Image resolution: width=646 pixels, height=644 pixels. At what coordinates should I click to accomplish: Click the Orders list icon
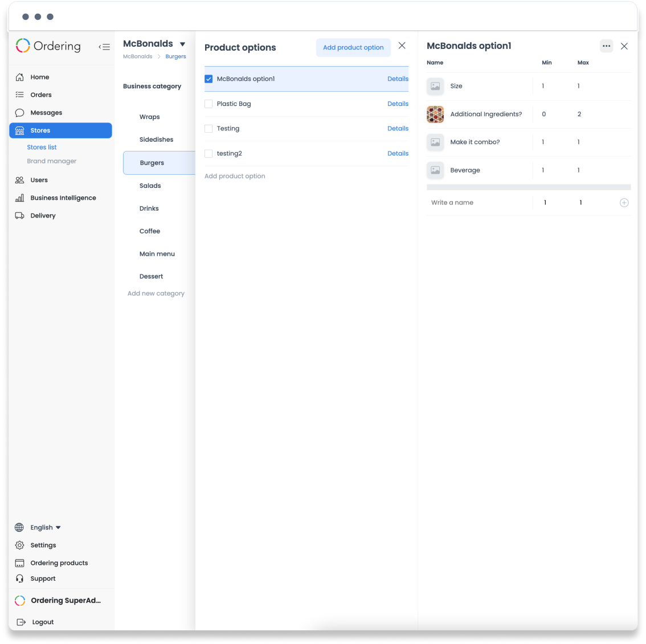(19, 95)
